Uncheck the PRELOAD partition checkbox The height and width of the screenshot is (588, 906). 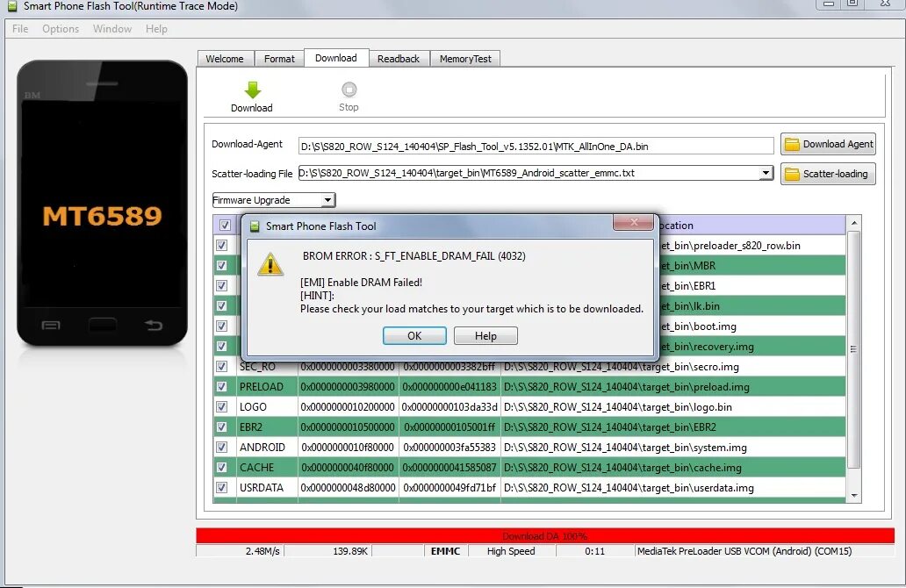(221, 386)
